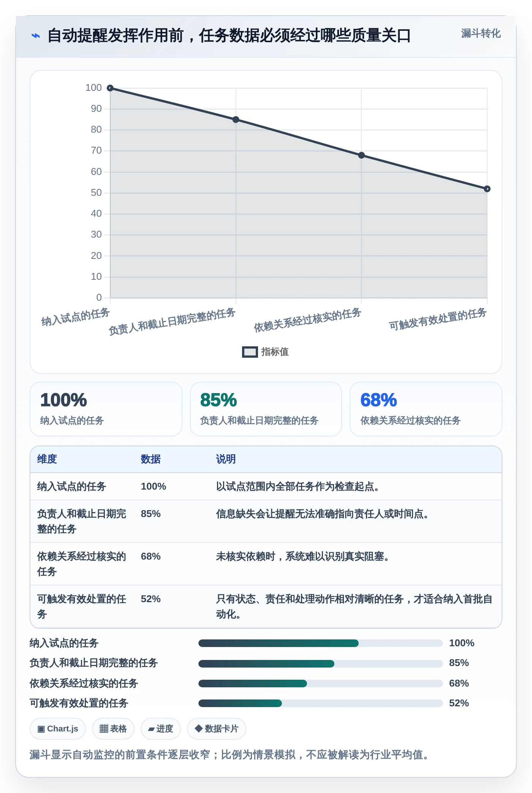Click the footnote starting with 漏斗显示自动监控
Viewport: 532px width, 793px height.
point(230,755)
